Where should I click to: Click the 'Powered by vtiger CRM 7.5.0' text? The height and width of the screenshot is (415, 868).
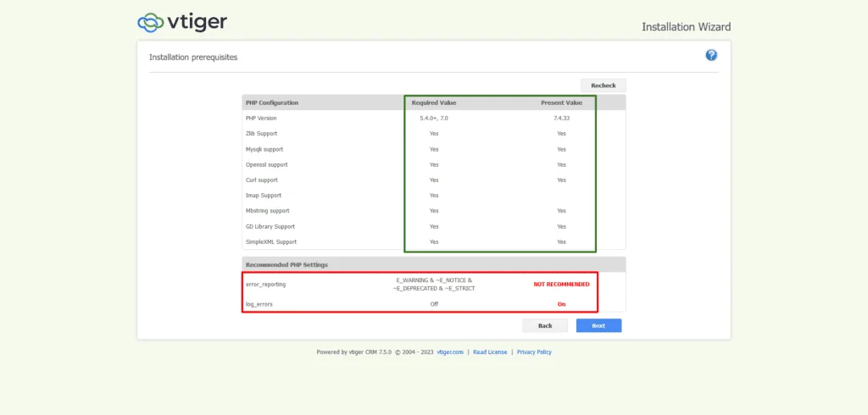click(x=354, y=352)
